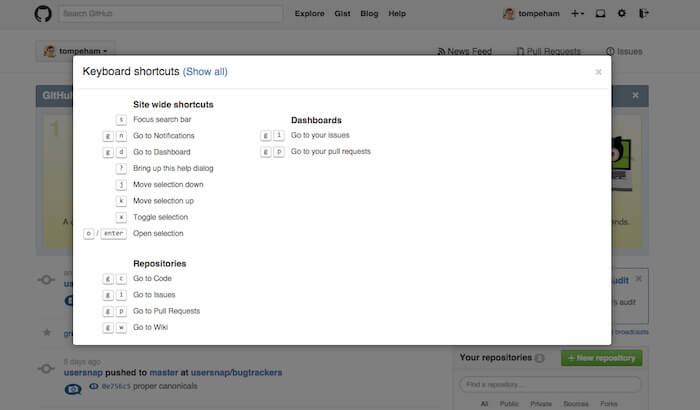This screenshot has height=410, width=700.
Task: Open account settings gear icon
Action: point(621,13)
